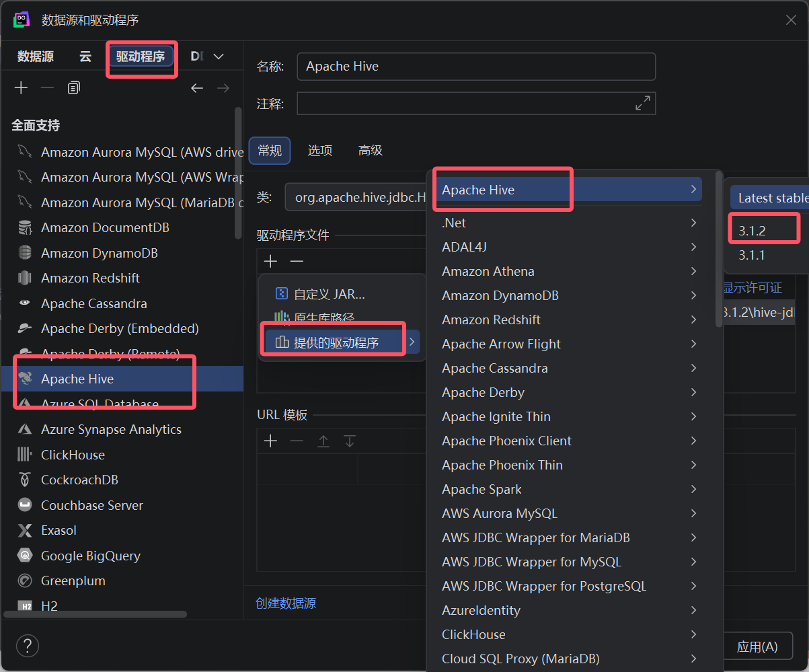Navigate back with left arrow
The height and width of the screenshot is (672, 809).
tap(197, 88)
